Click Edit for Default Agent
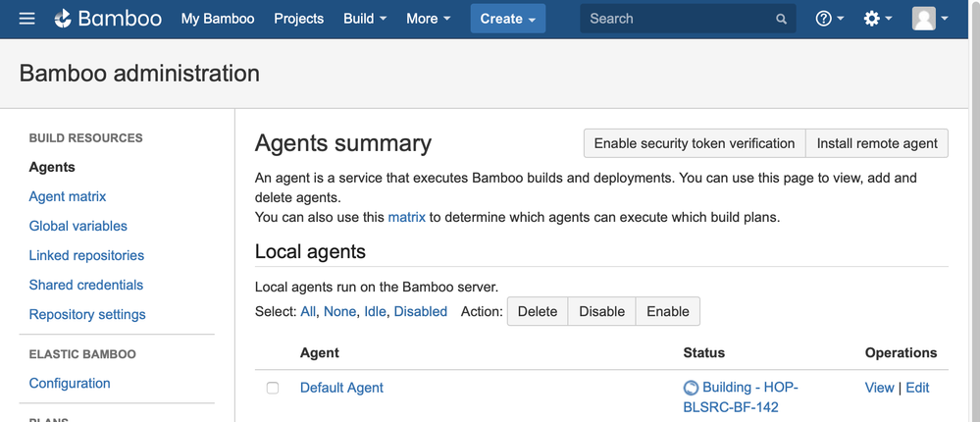Viewport: 980px width, 422px height. click(917, 388)
